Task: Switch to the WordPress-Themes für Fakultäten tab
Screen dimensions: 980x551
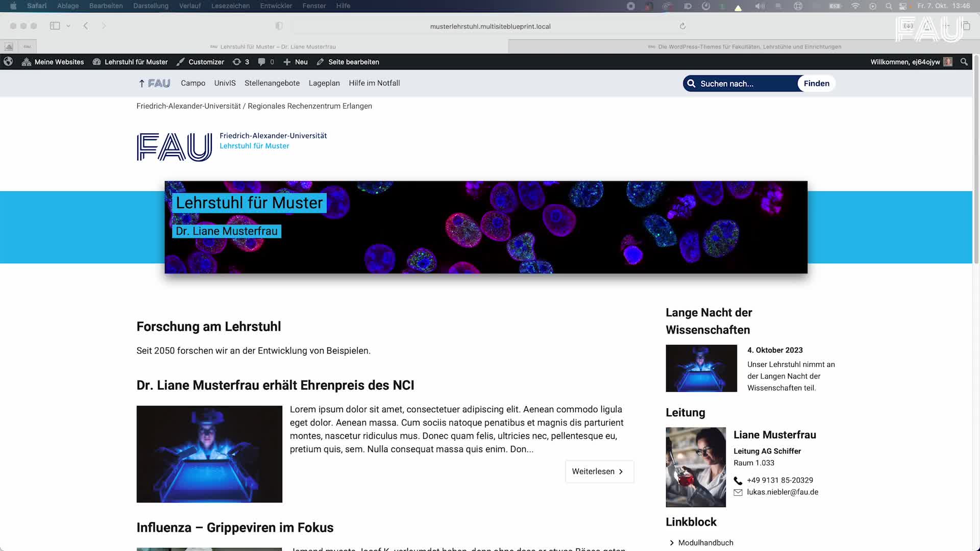Action: point(743,46)
